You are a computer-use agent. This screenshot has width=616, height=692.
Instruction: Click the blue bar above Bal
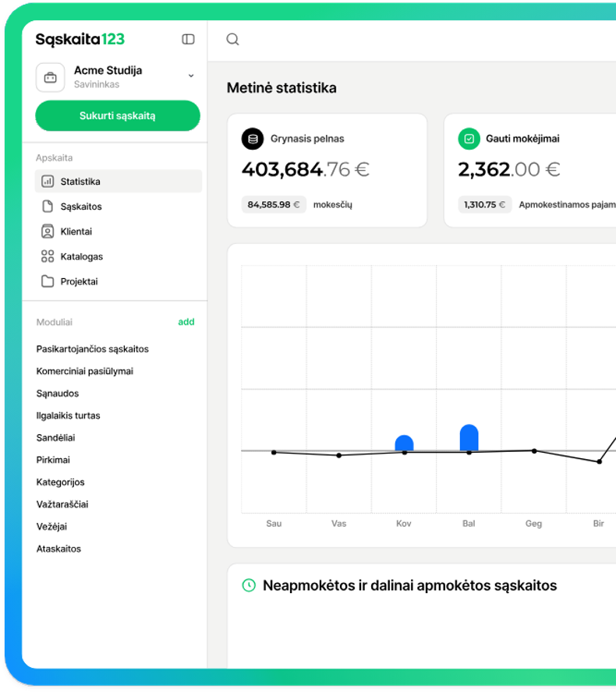pos(469,438)
